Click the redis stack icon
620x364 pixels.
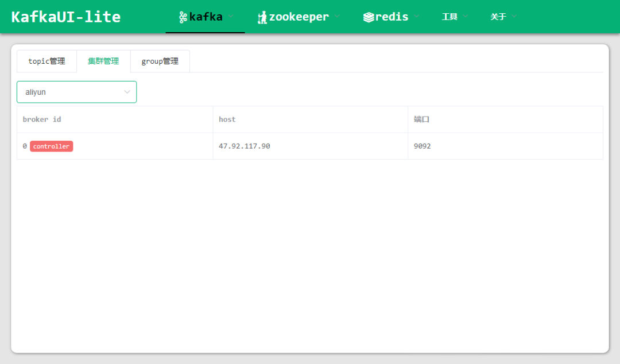point(369,17)
